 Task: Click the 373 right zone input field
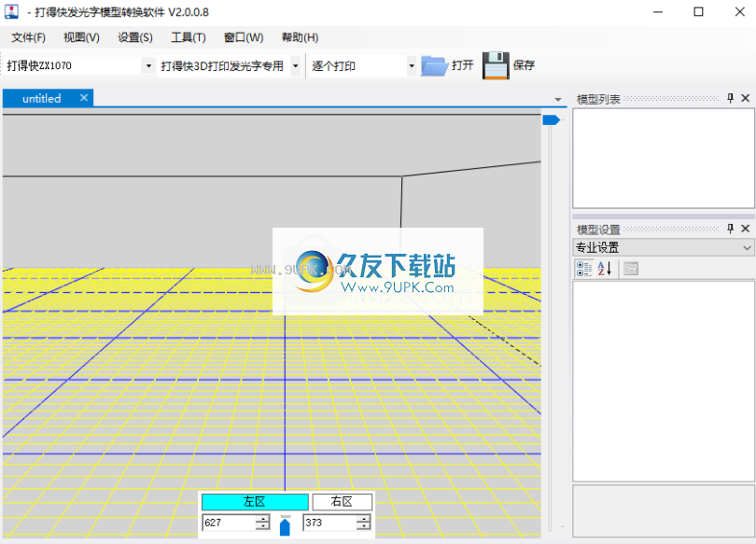coord(330,523)
